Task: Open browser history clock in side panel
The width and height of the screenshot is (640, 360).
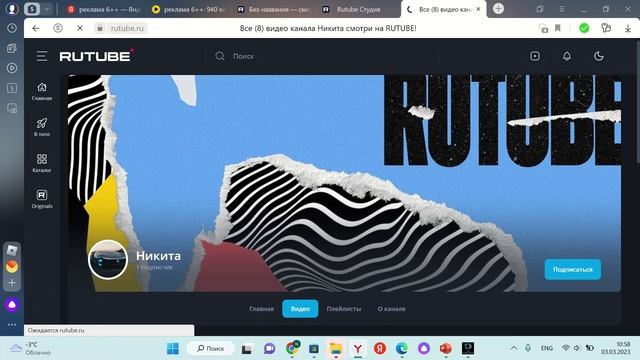Action: tap(12, 28)
